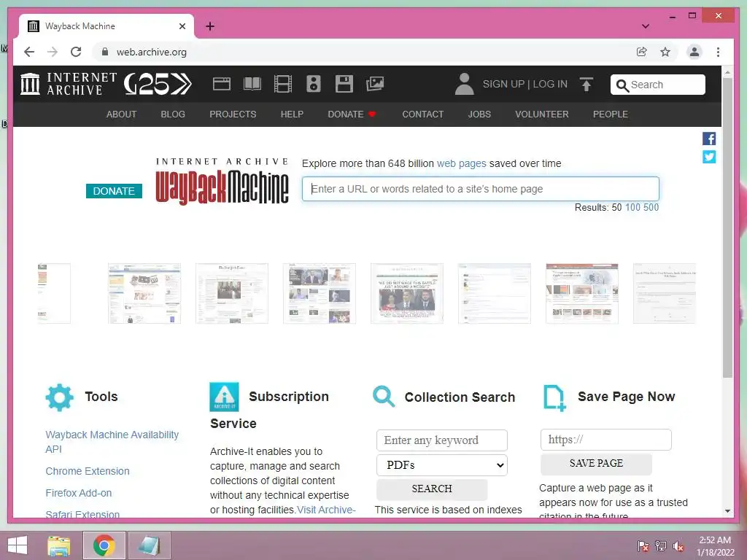Image resolution: width=747 pixels, height=560 pixels.
Task: Open the Images icon in header
Action: pos(375,84)
